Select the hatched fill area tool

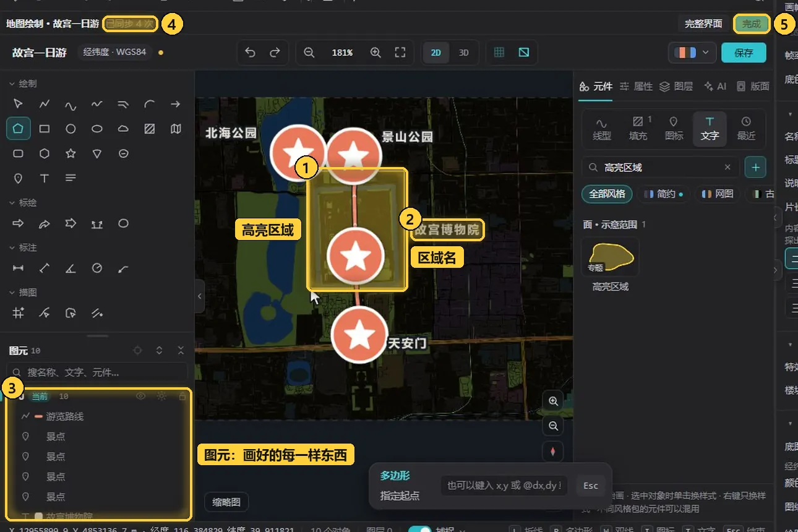149,129
